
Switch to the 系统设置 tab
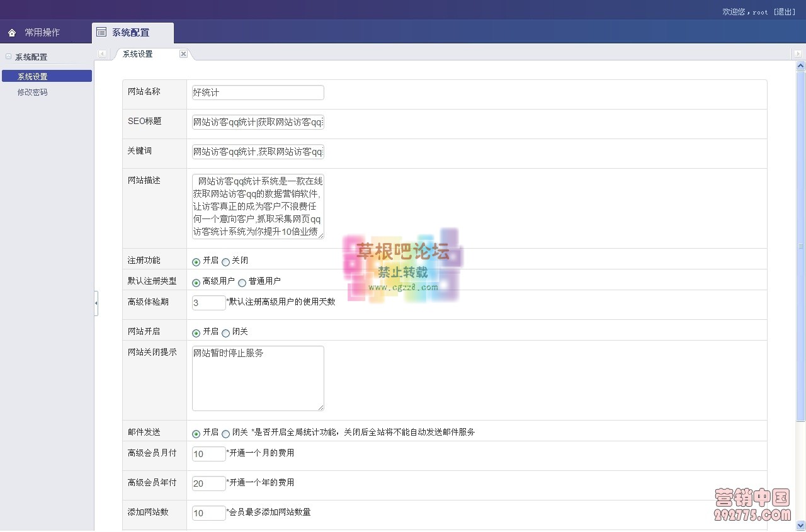click(x=137, y=54)
